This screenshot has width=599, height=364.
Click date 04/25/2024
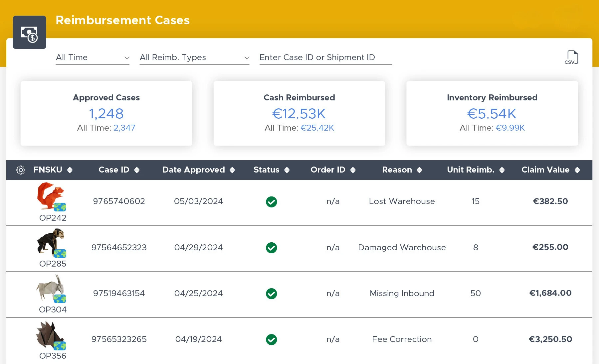coord(198,294)
